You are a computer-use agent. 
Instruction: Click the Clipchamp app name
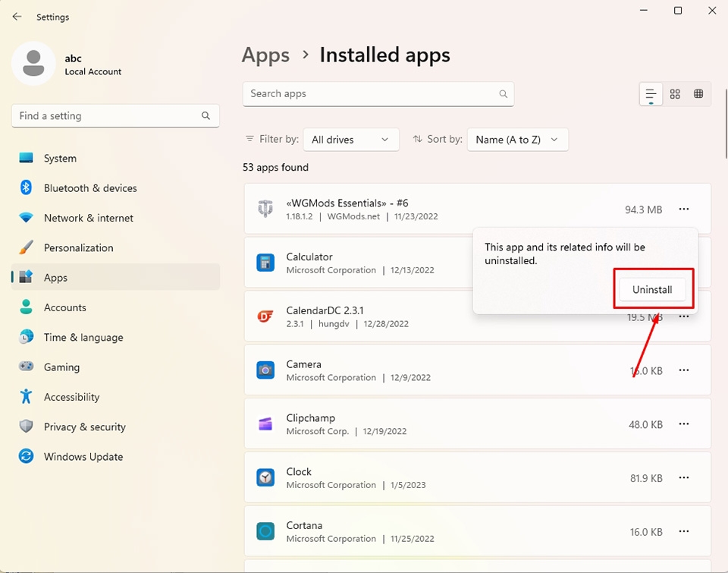311,417
